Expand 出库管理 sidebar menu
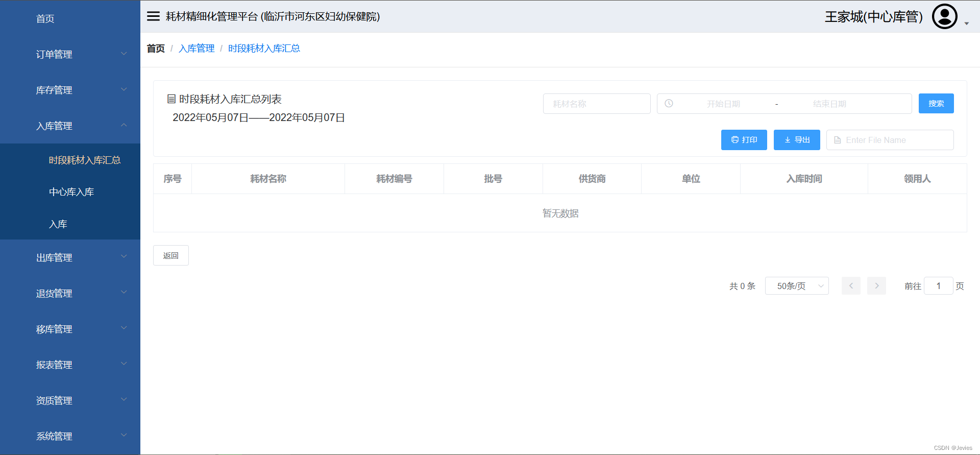This screenshot has width=980, height=455. 70,257
